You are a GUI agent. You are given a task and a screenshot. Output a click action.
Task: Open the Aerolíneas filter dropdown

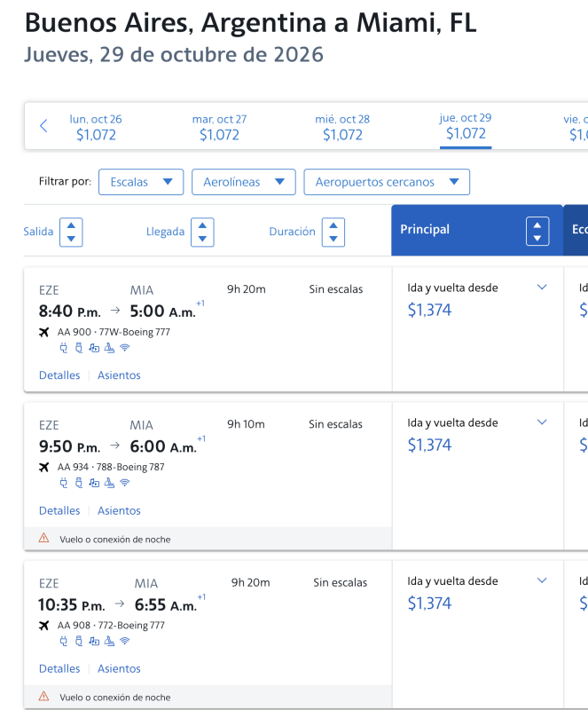pyautogui.click(x=243, y=182)
